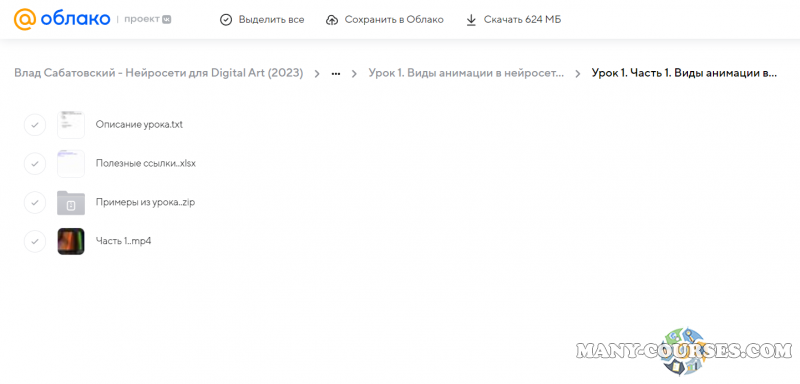Click the VK project badge icon

coord(166,19)
